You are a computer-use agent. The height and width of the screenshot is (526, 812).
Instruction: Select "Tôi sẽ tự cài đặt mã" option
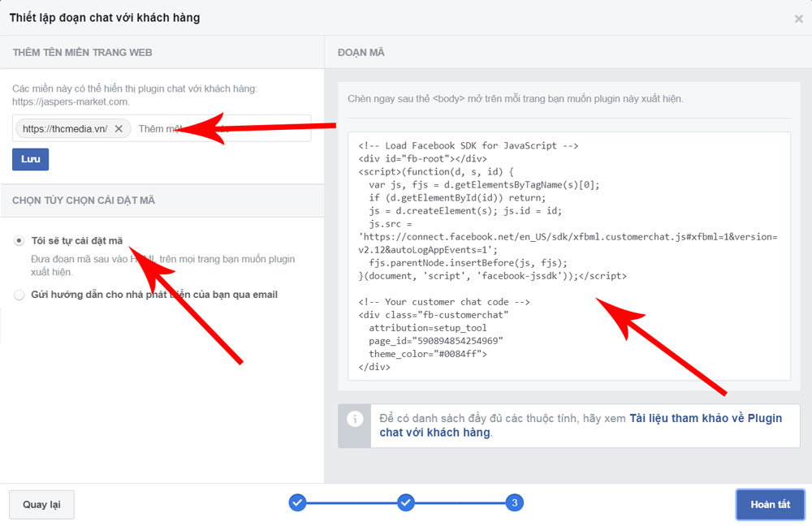click(x=19, y=241)
